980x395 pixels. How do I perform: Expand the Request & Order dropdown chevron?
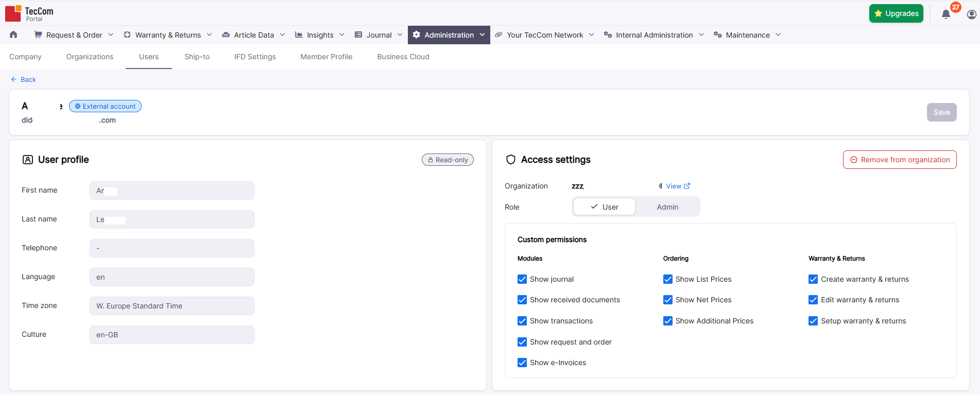click(x=111, y=35)
